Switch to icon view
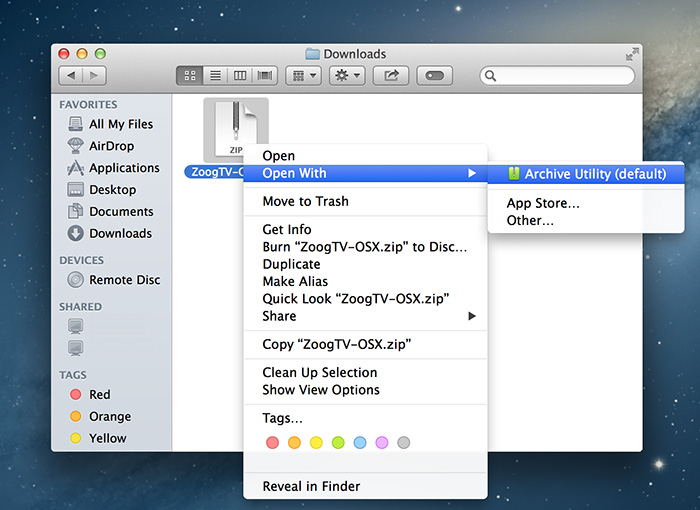Screen dimensions: 700x510 pos(190,75)
